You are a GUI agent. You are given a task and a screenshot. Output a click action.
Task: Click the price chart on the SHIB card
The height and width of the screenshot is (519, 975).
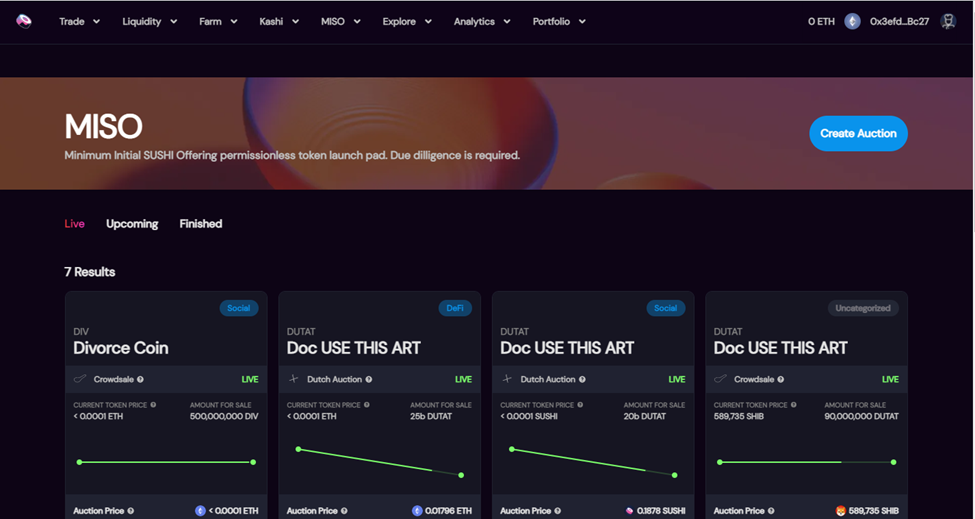tap(806, 462)
